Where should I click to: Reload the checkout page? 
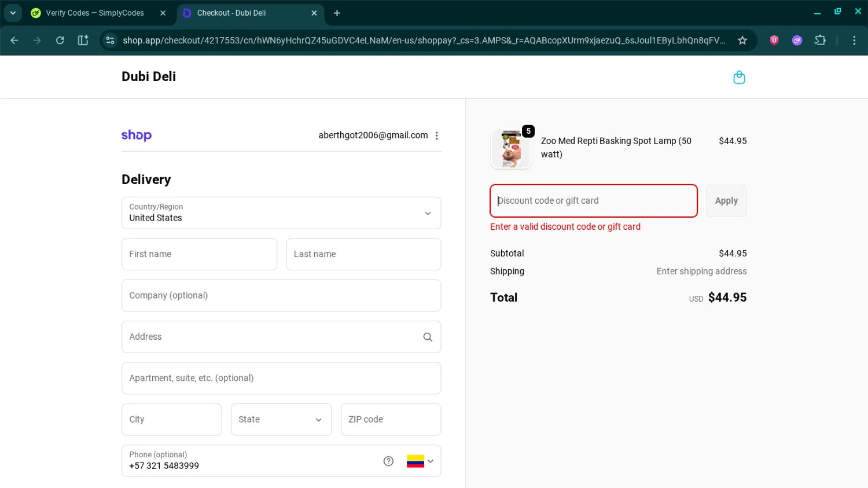[x=60, y=40]
